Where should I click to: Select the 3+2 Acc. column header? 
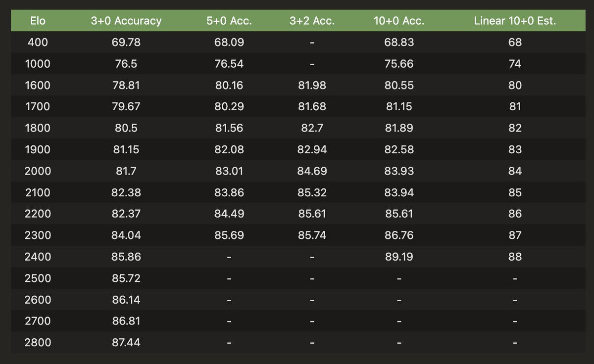click(312, 21)
